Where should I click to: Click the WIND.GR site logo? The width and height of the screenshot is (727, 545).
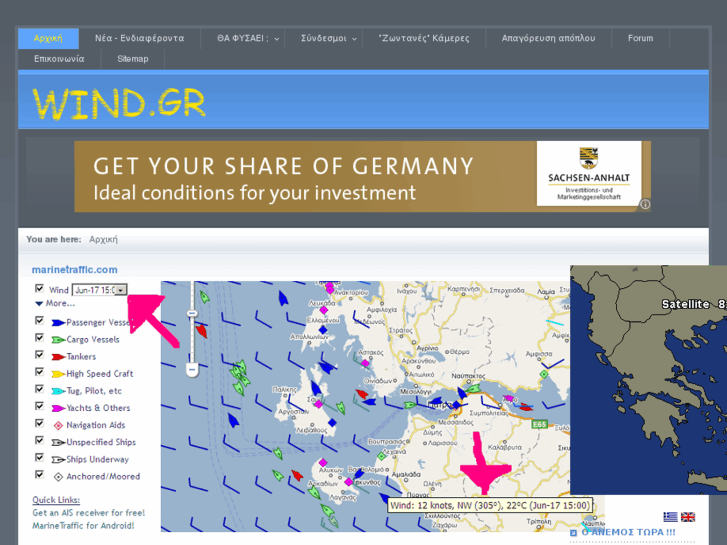pos(119,103)
